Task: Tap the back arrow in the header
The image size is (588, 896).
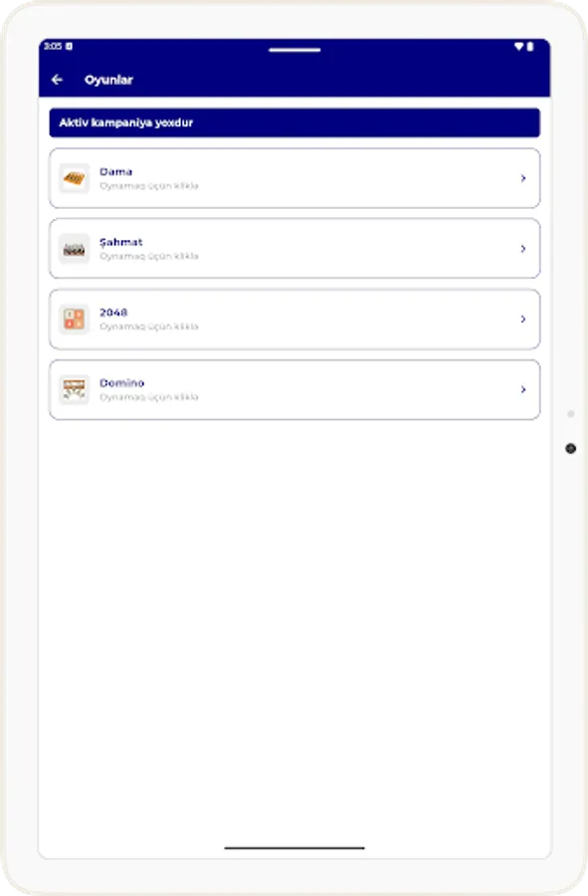Action: (x=57, y=80)
